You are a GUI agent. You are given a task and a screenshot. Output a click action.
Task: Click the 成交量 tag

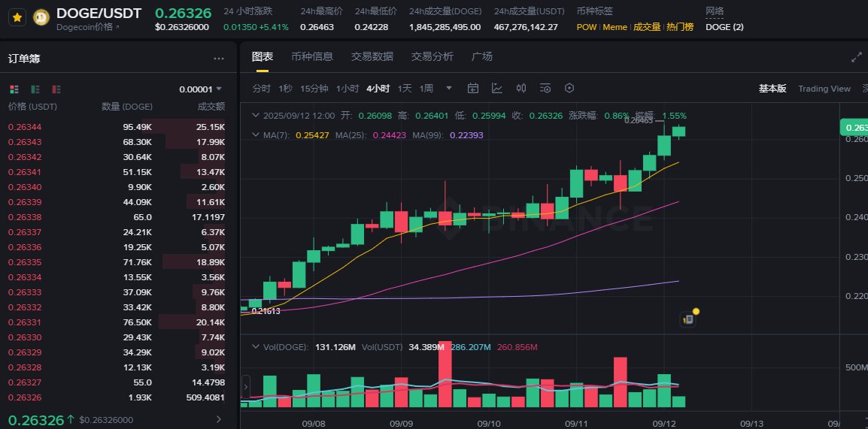pos(647,26)
